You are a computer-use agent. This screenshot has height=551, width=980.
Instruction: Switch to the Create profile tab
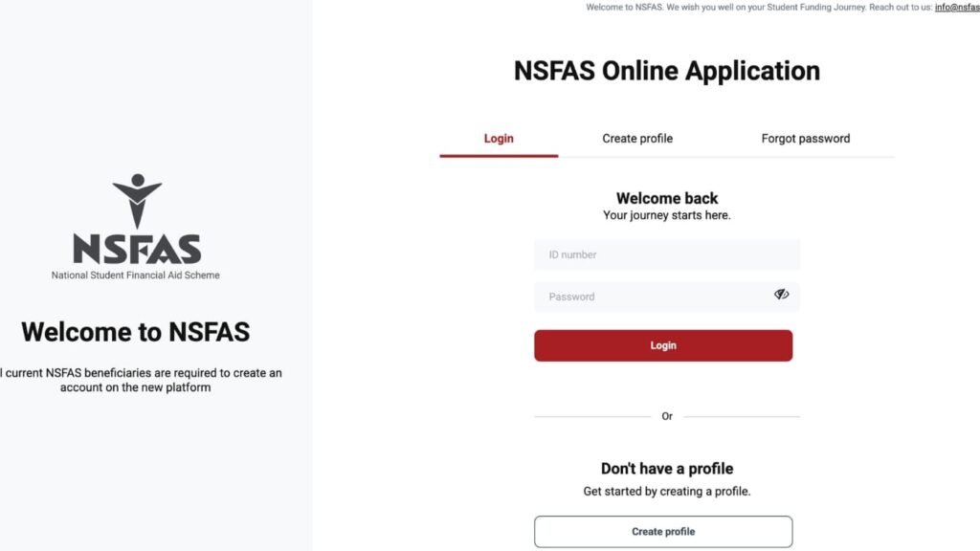coord(637,138)
